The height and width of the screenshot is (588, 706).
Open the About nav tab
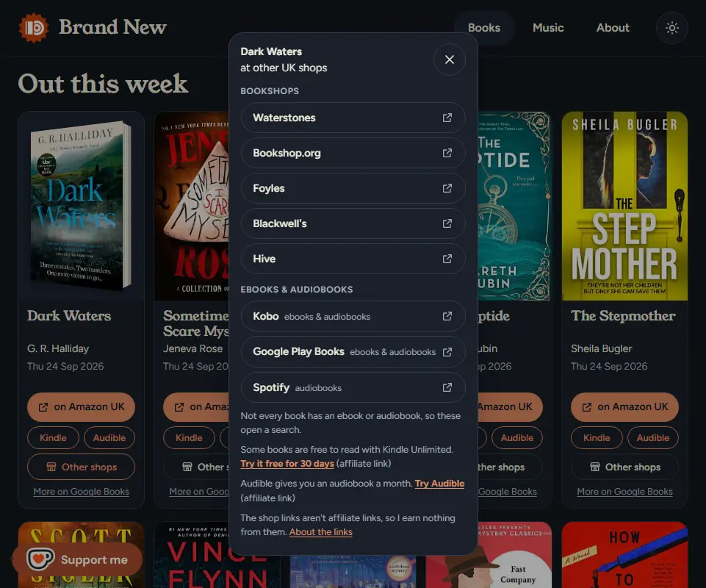(x=613, y=28)
